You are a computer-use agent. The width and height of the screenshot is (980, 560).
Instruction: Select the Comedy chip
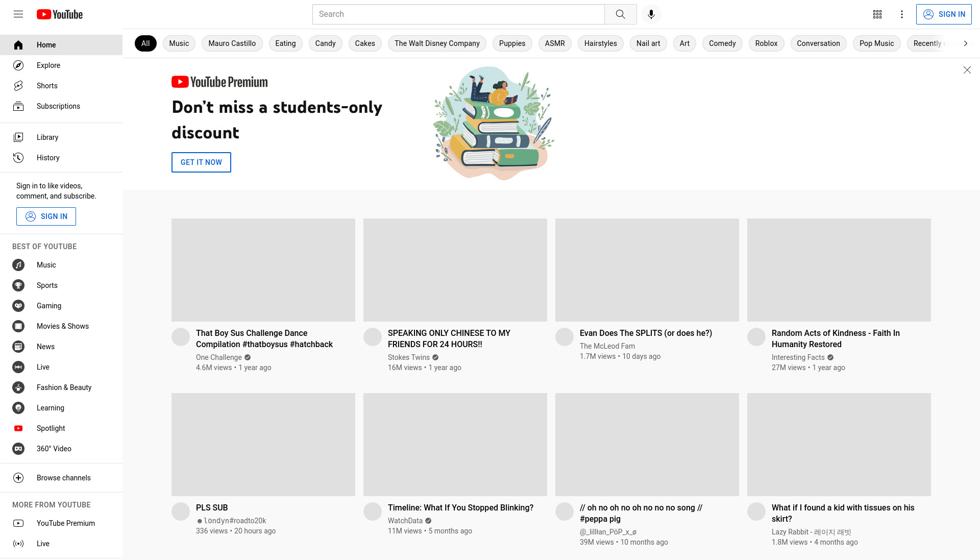[x=722, y=43]
